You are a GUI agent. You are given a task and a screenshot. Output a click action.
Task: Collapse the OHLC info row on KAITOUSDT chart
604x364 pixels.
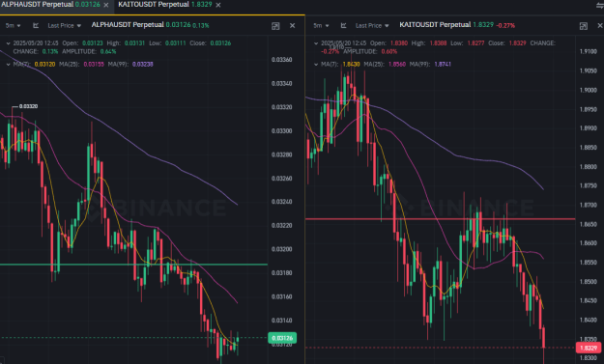pyautogui.click(x=316, y=43)
